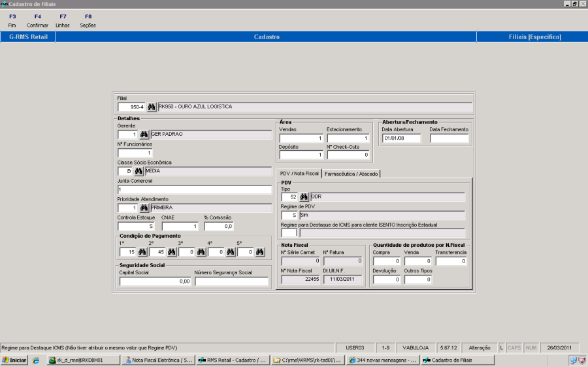Click binoculars beside 2° payment condition
Image resolution: width=588 pixels, height=367 pixels.
[x=172, y=252]
